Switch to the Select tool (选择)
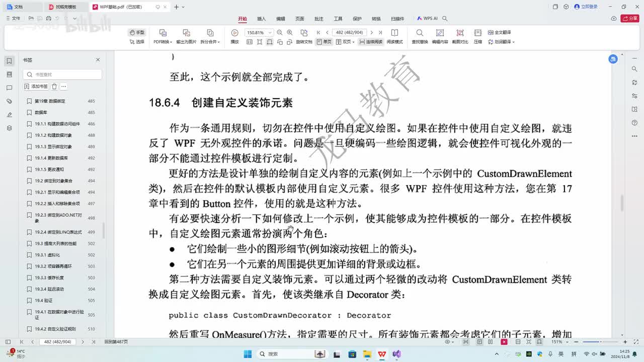The image size is (644, 362). tap(137, 42)
